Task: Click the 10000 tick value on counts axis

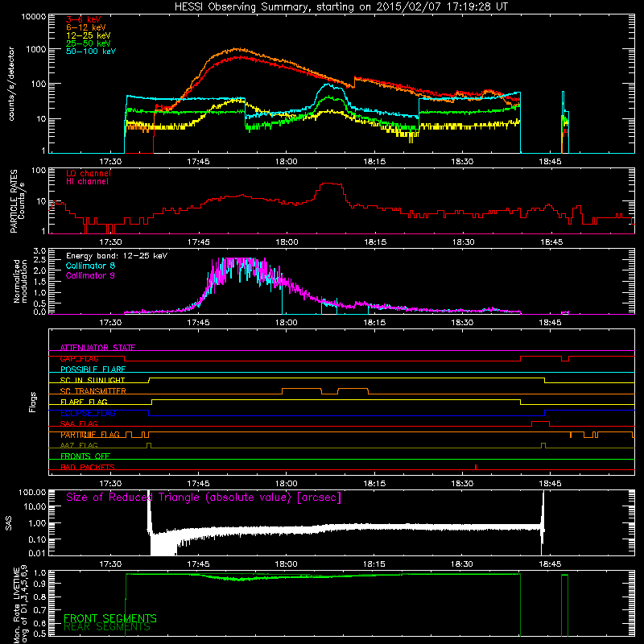Action: [33, 16]
